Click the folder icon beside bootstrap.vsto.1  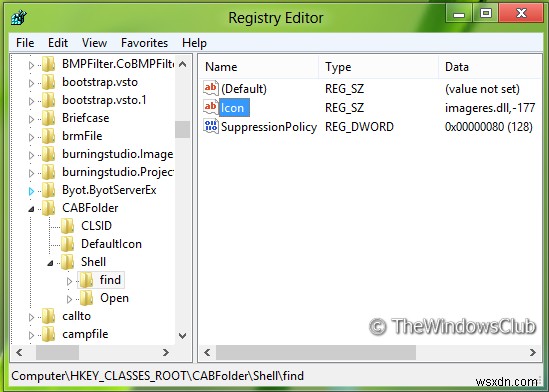pyautogui.click(x=48, y=100)
